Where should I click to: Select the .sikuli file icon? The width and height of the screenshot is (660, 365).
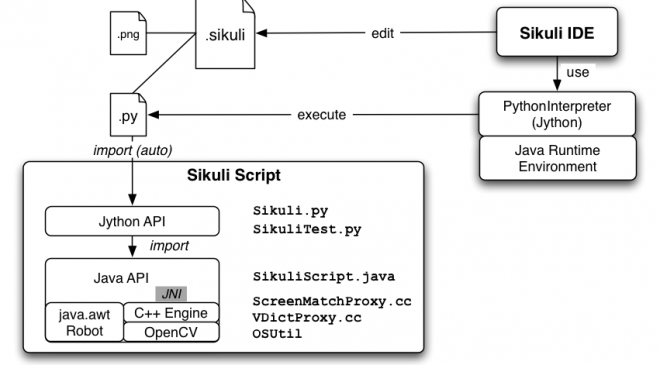(225, 34)
